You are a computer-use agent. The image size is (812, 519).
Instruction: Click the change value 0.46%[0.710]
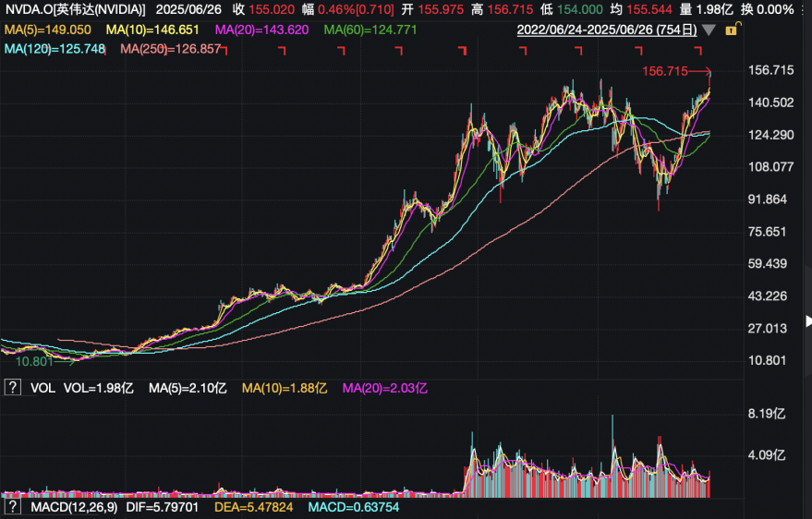[x=356, y=9]
